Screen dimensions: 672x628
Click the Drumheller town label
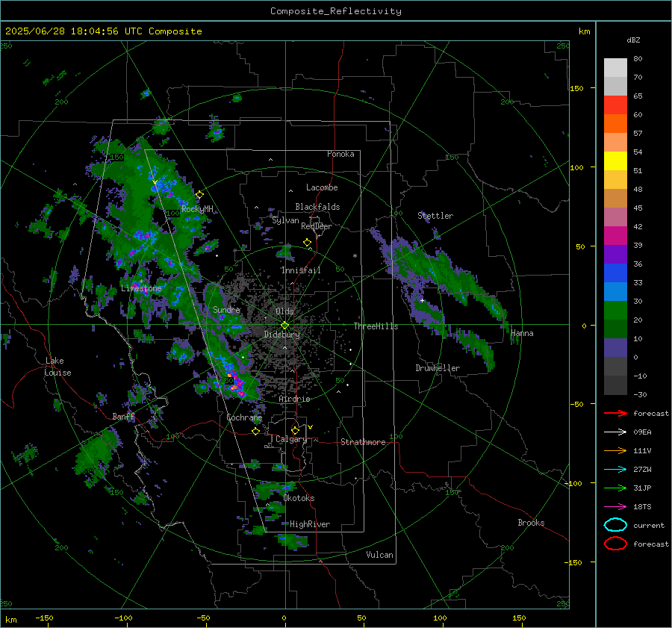(x=438, y=368)
